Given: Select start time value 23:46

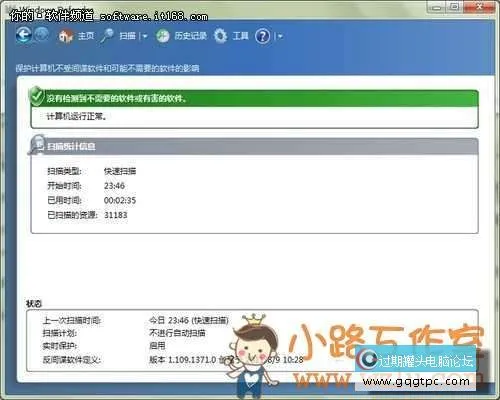Looking at the screenshot, I should pyautogui.click(x=114, y=186).
